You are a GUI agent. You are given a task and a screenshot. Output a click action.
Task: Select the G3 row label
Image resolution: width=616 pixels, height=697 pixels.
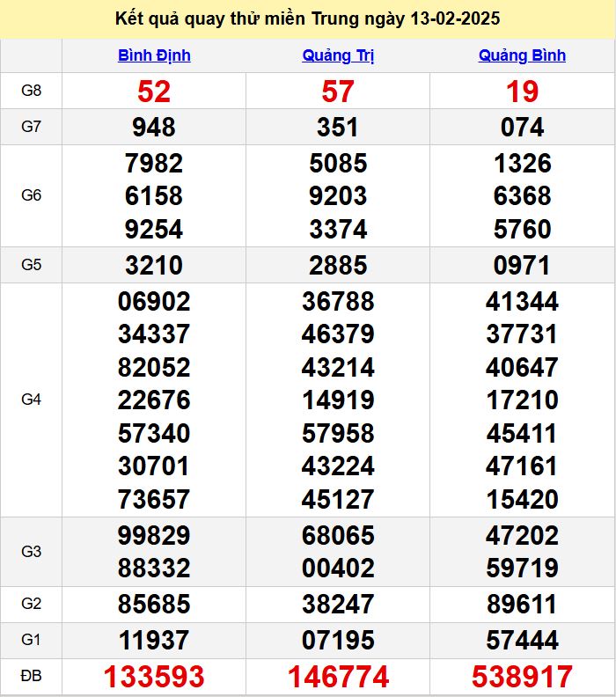pos(31,552)
